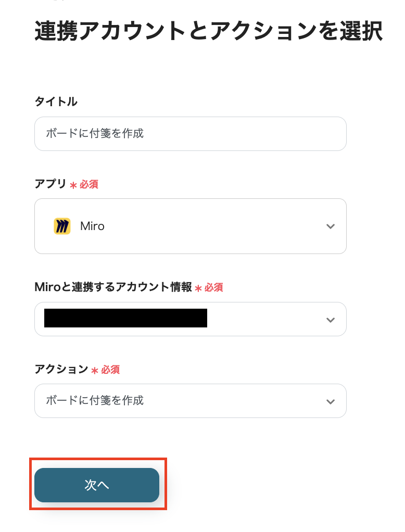The width and height of the screenshot is (405, 532).
Task: Select the ボードに付箋を作成 action selector
Action: 191,401
